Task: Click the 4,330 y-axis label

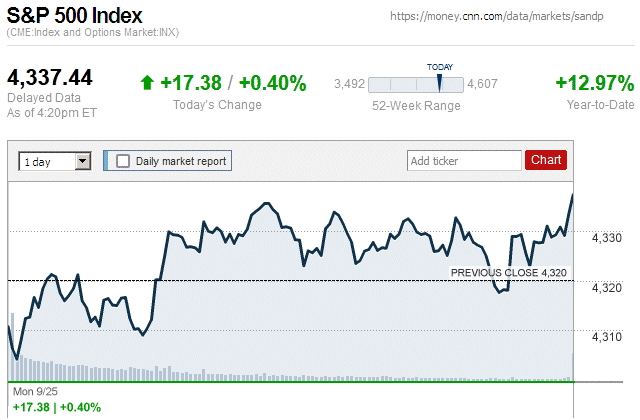Action: (x=607, y=238)
